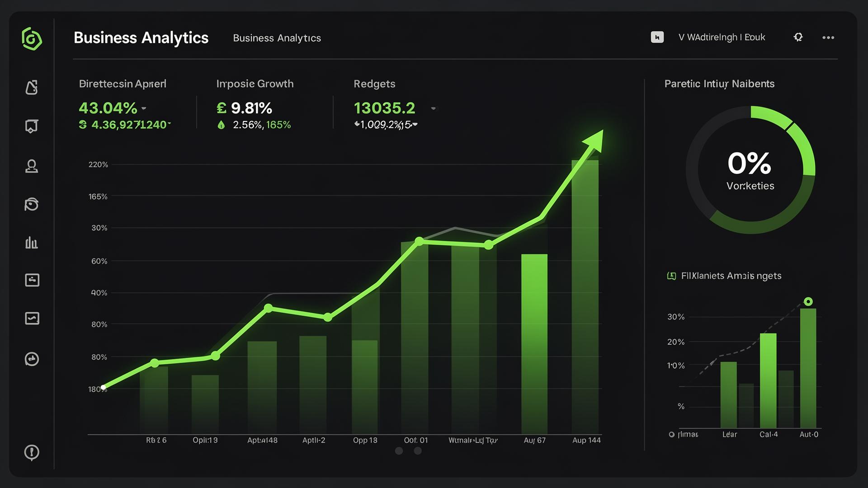Open the bar chart sidebar icon
Screen dimensions: 868x488
coord(32,243)
